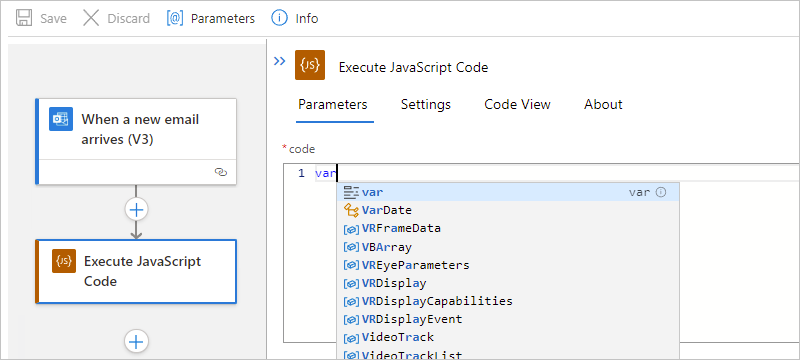This screenshot has height=360, width=800.
Task: Click connection link icon on email trigger
Action: point(220,172)
